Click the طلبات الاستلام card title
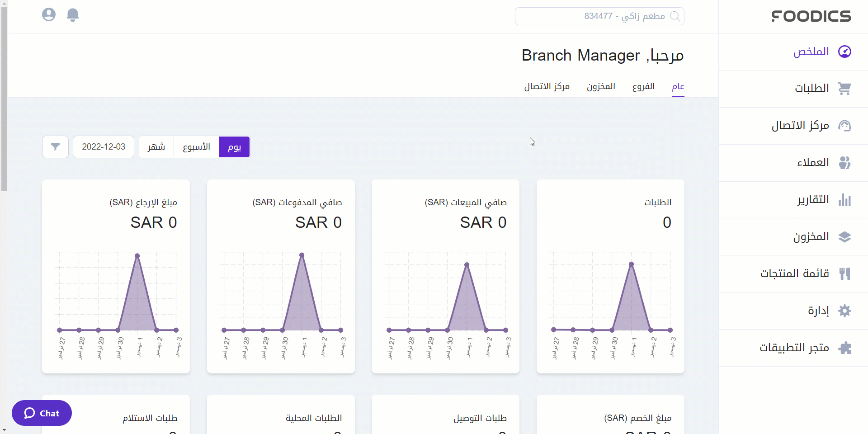 click(150, 418)
